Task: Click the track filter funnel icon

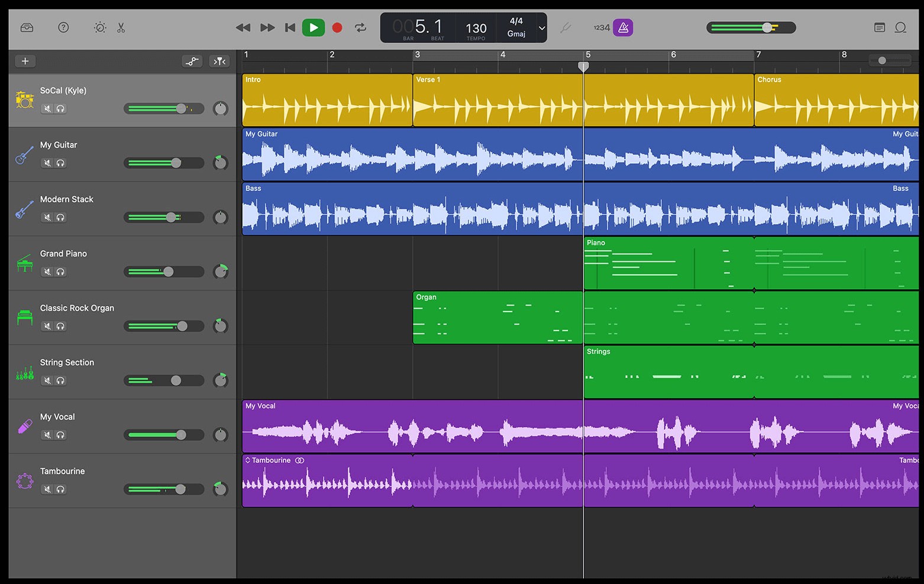Action: 219,61
